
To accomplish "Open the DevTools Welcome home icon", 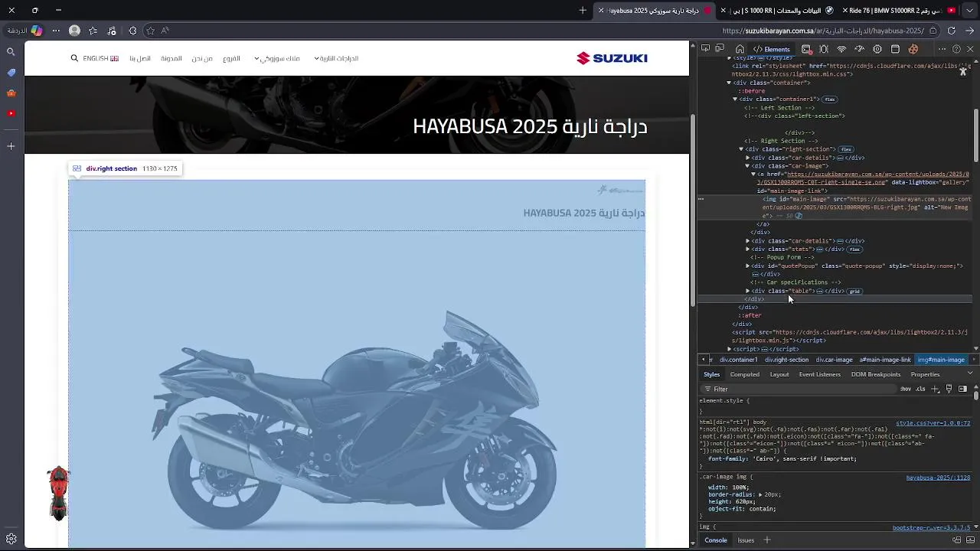I will click(740, 49).
